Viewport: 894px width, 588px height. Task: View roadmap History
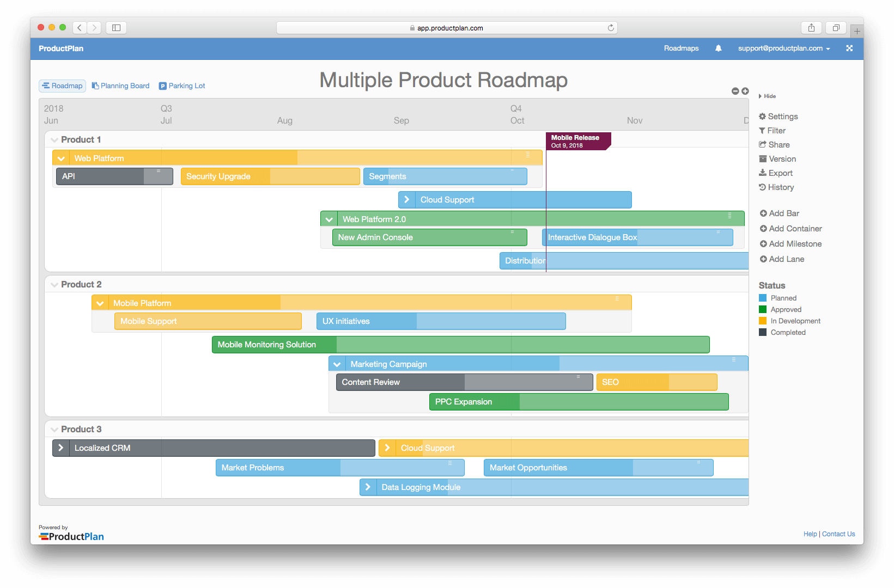(x=780, y=187)
